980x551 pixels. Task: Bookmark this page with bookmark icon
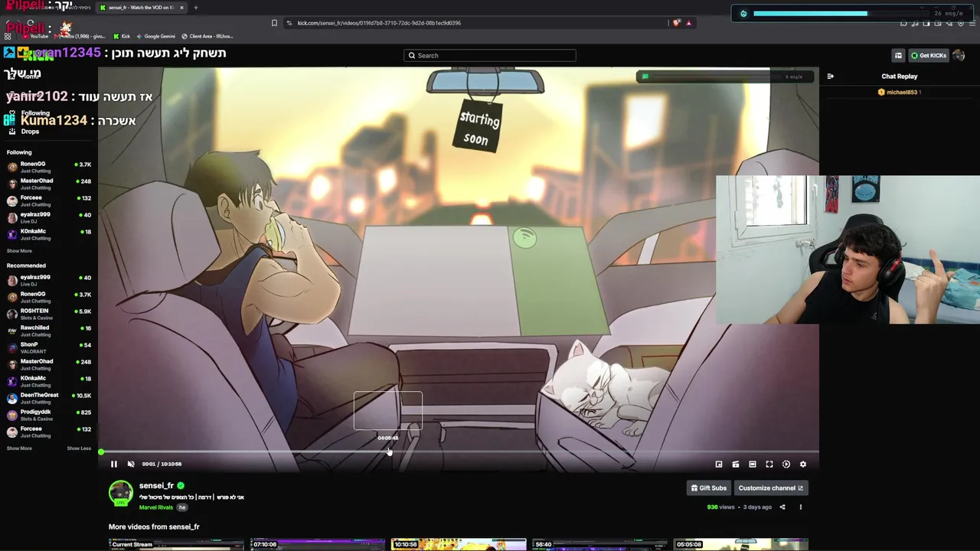pyautogui.click(x=274, y=23)
